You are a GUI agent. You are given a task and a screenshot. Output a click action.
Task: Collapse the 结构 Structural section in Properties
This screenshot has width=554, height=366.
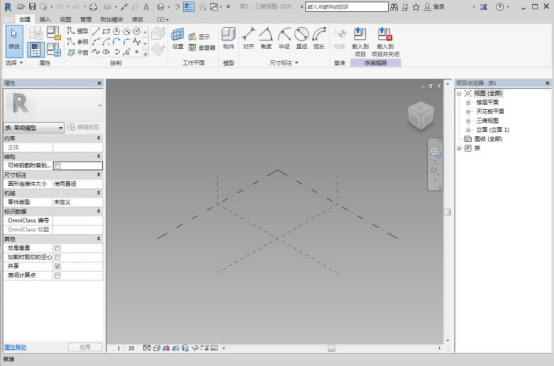pyautogui.click(x=99, y=156)
